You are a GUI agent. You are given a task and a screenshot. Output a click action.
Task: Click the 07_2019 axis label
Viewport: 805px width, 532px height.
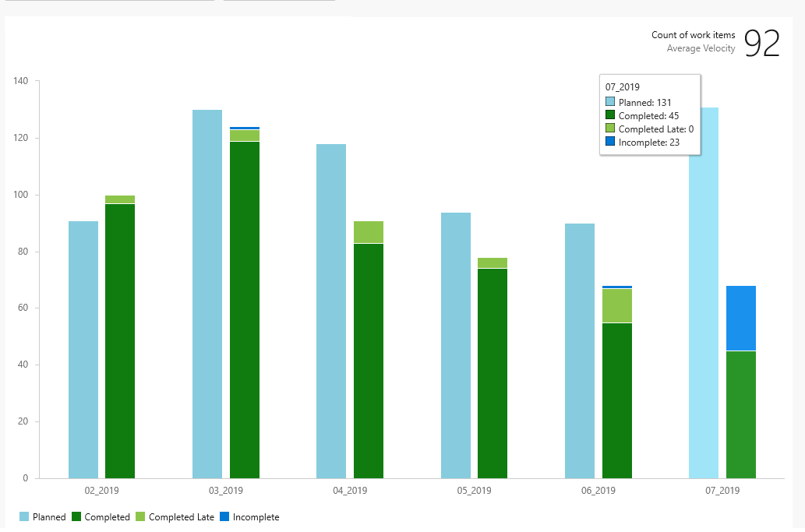722,491
